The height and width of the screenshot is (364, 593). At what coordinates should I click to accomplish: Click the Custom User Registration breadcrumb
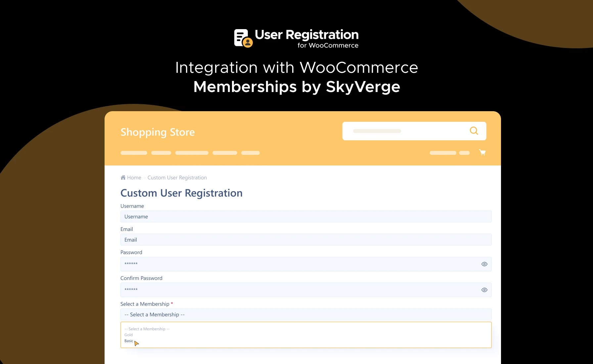pos(177,177)
